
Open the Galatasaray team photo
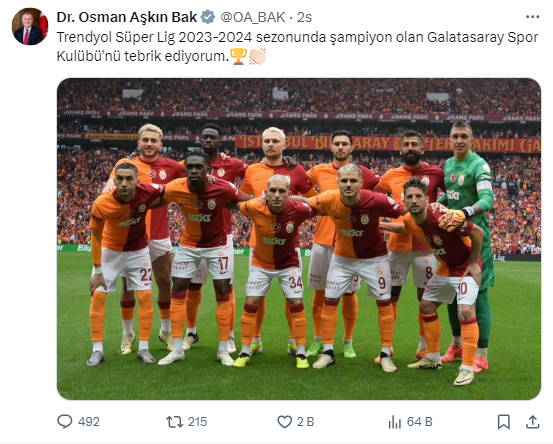[x=299, y=239]
